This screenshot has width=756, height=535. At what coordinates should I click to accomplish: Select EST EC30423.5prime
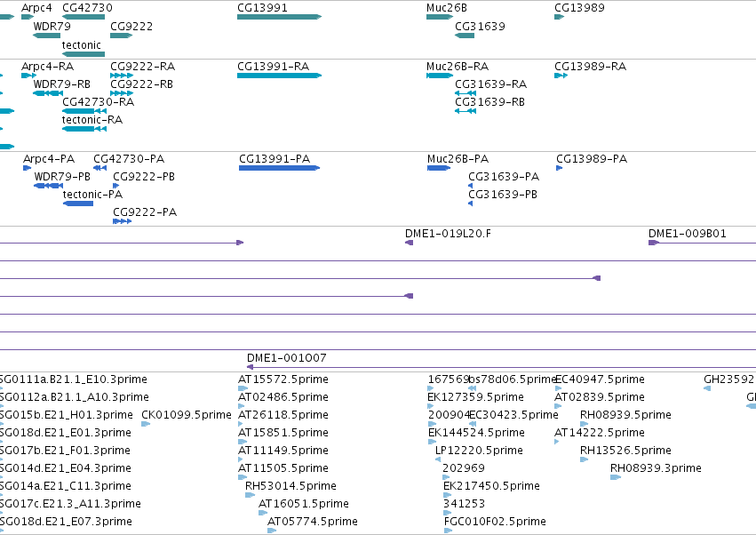[x=514, y=415]
